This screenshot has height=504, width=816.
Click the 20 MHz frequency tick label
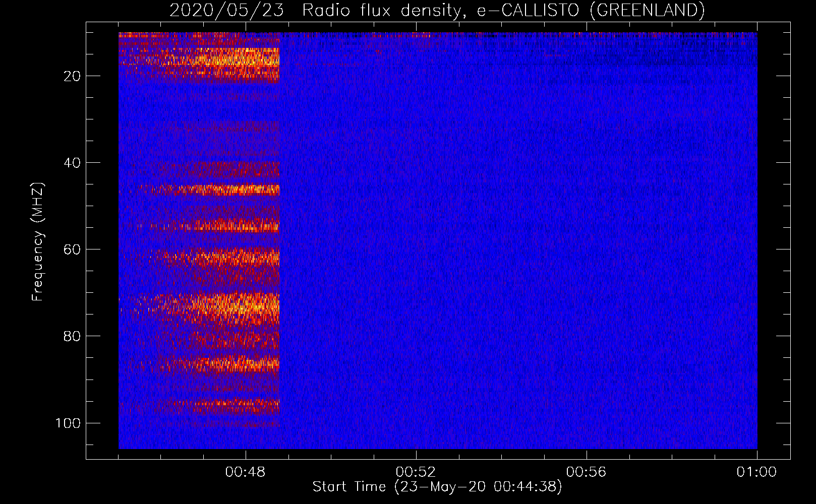click(72, 76)
